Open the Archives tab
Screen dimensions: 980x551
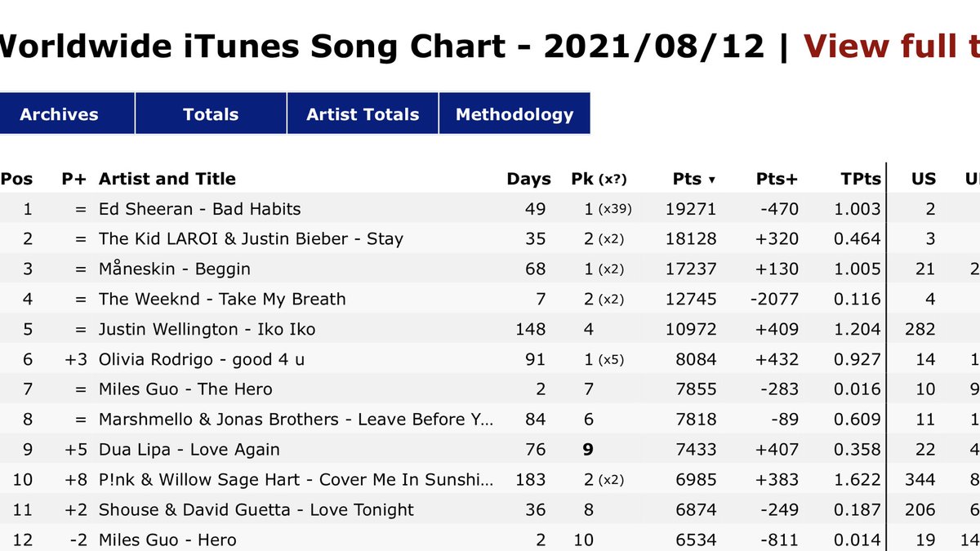tap(59, 114)
